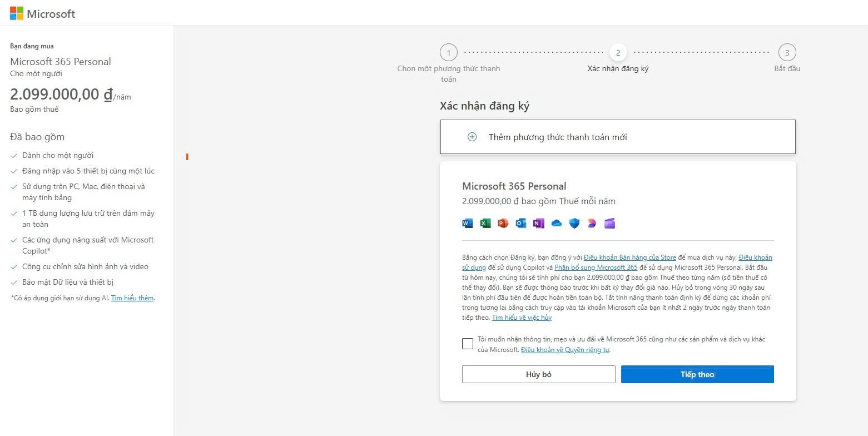The width and height of the screenshot is (868, 436).
Task: Select Các ứng dụng năng suất Copilot row
Action: [x=82, y=245]
